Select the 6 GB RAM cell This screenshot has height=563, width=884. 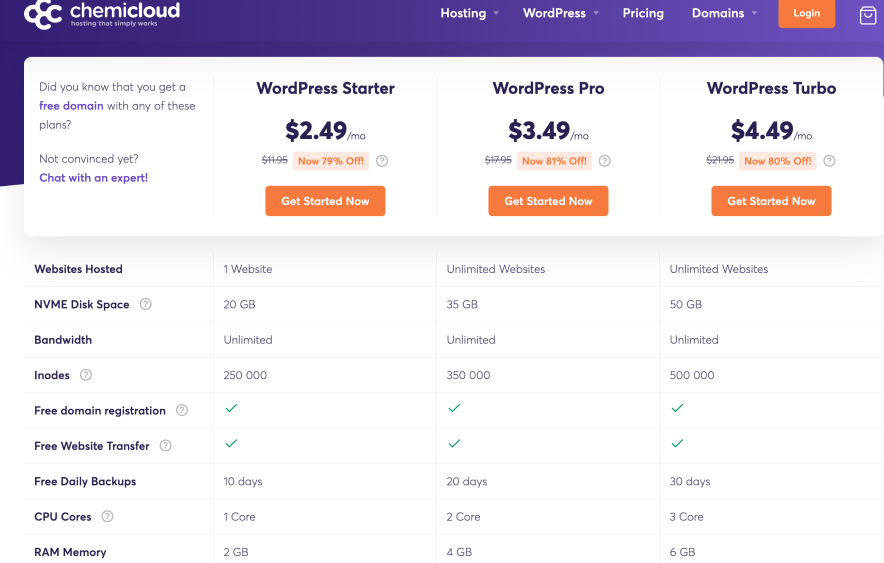click(x=682, y=552)
